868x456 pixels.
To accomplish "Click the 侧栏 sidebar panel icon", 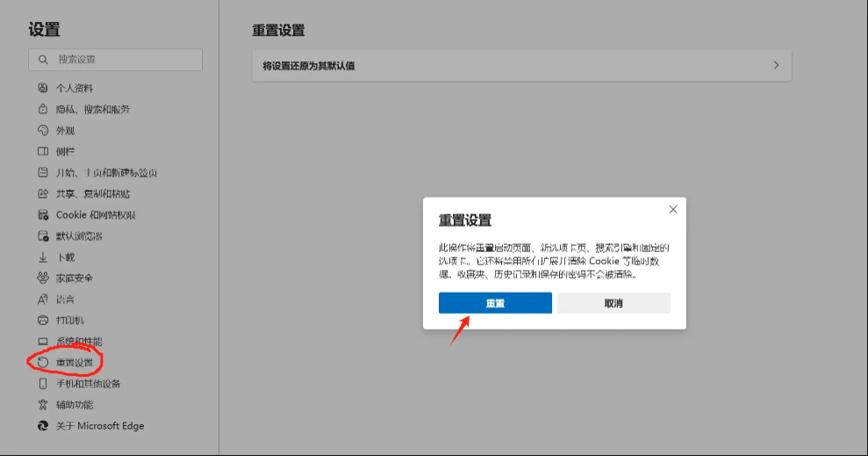I will (x=42, y=151).
